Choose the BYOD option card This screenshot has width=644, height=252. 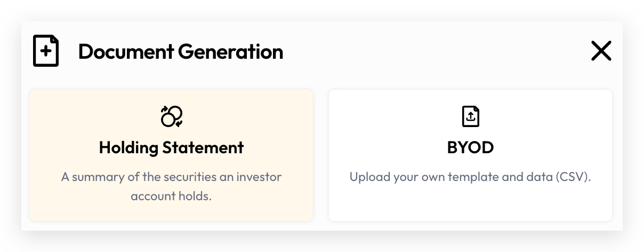(x=470, y=155)
